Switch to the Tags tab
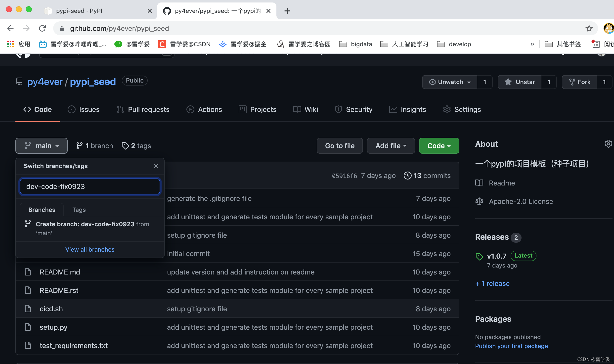 click(x=79, y=210)
